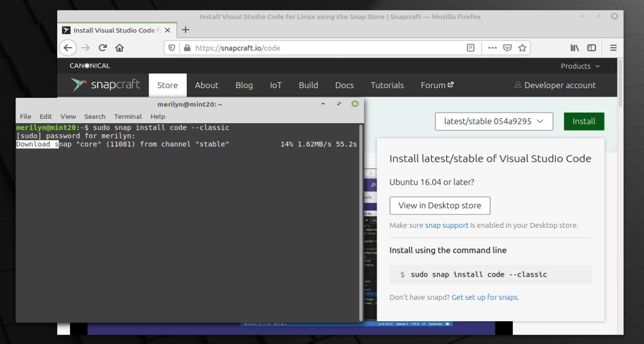Open the About nav item
Image resolution: width=644 pixels, height=344 pixels.
coord(206,85)
